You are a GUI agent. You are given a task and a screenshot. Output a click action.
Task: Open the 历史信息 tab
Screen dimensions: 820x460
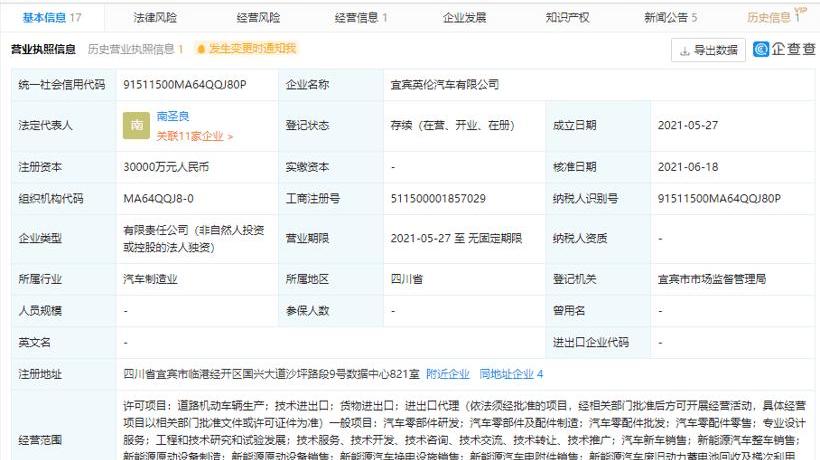[x=768, y=18]
